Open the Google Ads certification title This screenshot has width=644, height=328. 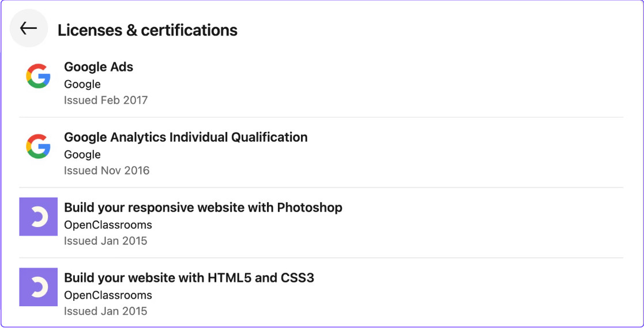[x=99, y=67]
